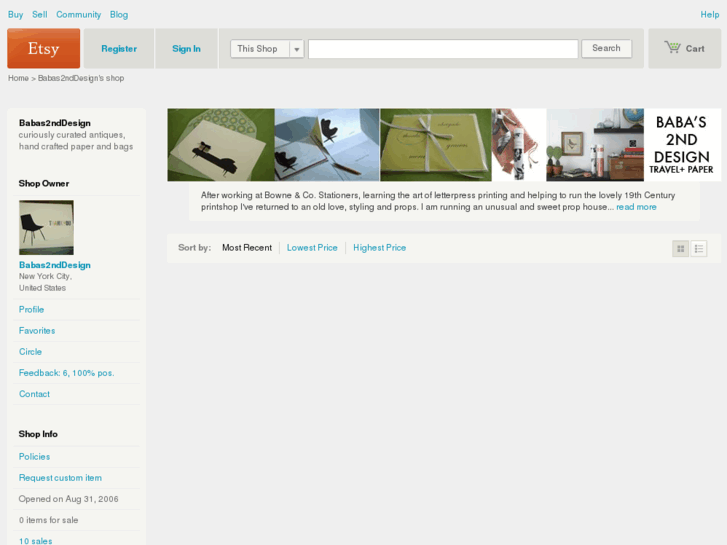Click read more in shop description
Screen dimensions: 727x545
pyautogui.click(x=636, y=207)
